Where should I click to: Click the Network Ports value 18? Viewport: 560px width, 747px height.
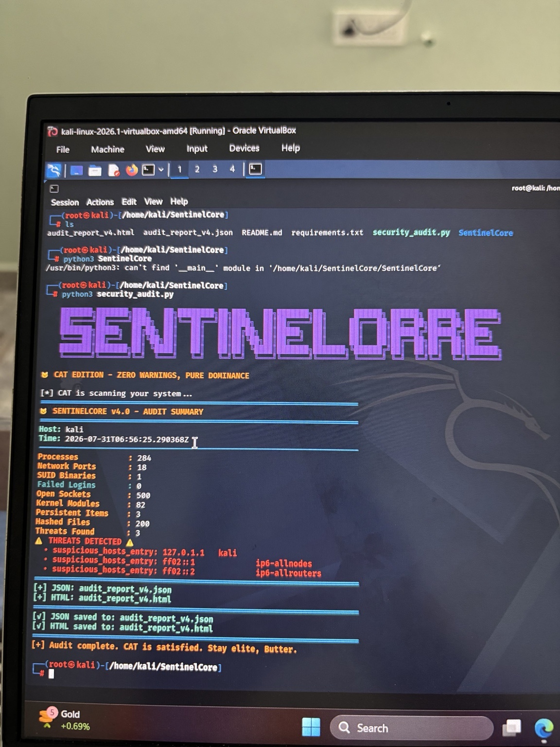141,467
